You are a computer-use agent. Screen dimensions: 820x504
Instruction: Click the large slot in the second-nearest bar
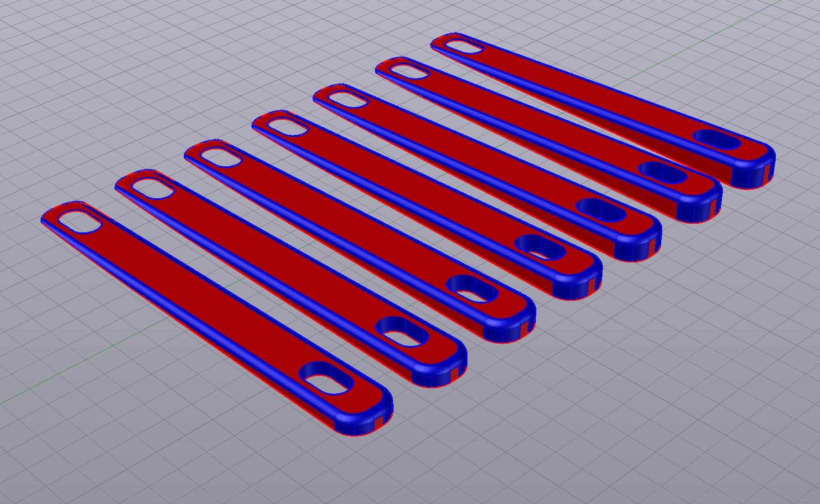(x=402, y=331)
